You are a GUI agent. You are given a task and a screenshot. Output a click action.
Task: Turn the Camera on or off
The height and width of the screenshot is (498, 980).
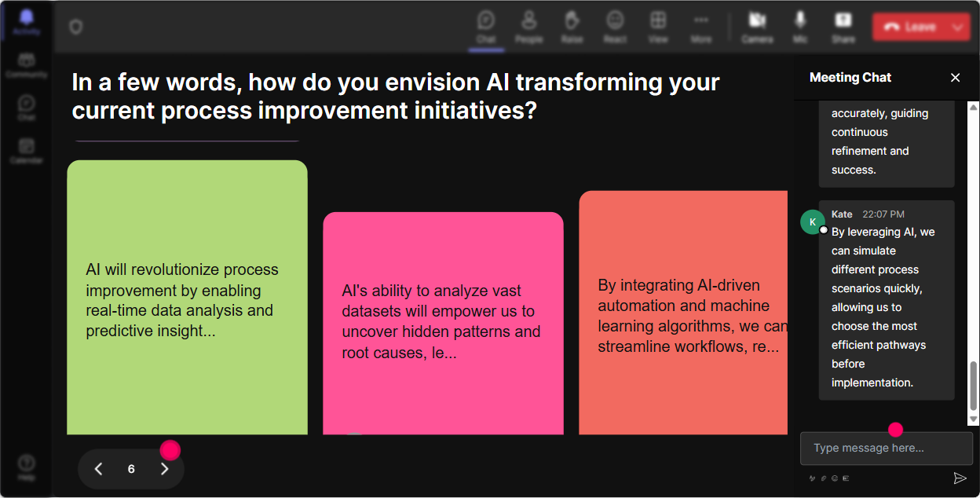click(757, 27)
